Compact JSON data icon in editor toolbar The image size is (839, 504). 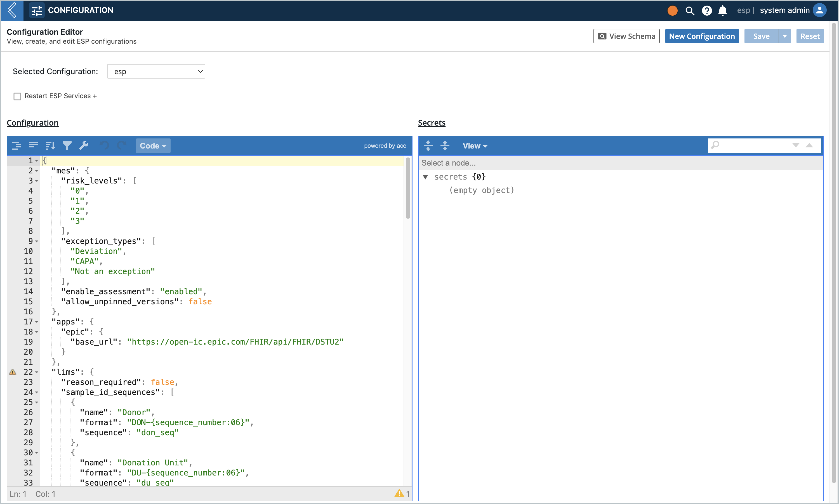point(33,145)
